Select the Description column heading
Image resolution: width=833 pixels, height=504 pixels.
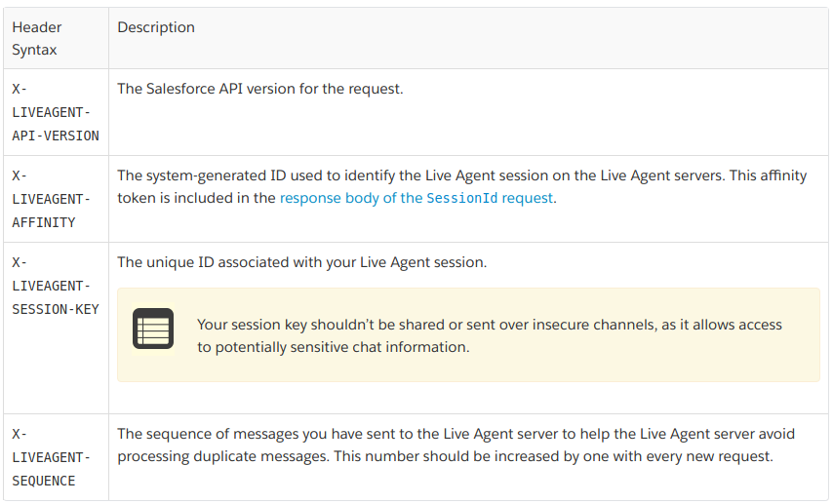click(x=156, y=27)
